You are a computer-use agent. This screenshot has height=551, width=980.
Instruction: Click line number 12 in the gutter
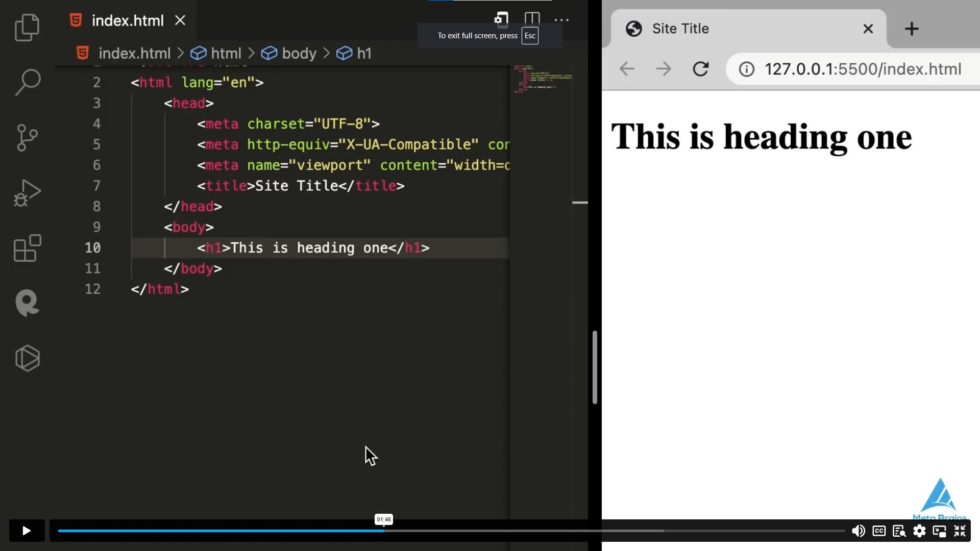pos(93,289)
